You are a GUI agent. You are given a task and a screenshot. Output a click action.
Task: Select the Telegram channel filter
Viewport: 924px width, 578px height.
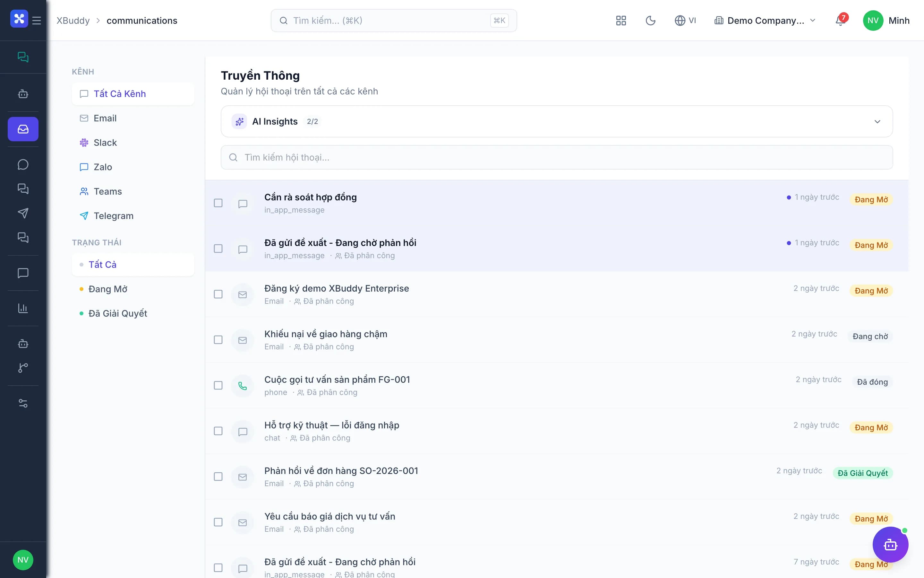click(133, 216)
